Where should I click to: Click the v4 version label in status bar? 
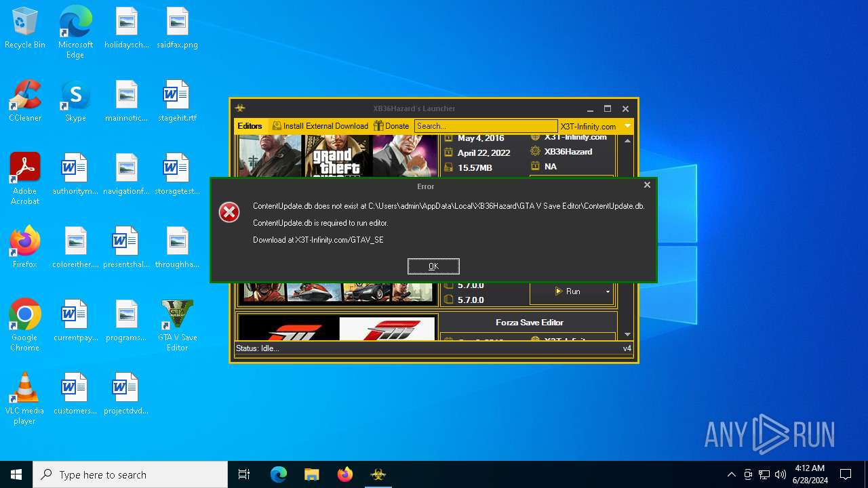coord(627,348)
